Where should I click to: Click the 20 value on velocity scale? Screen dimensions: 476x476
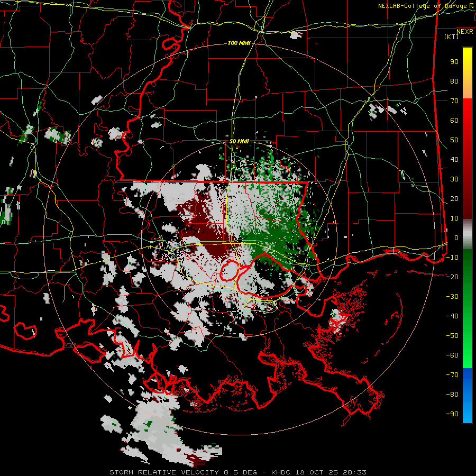coord(454,199)
